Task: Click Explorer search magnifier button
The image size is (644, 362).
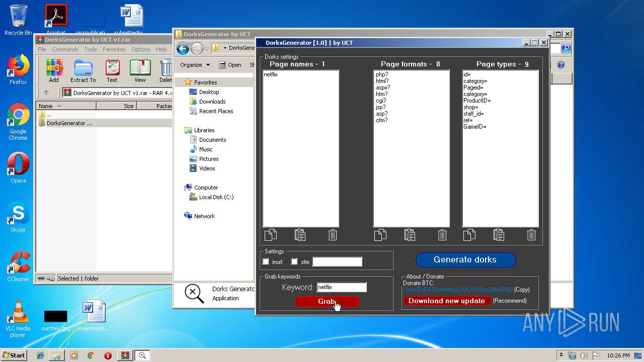Action: tap(566, 48)
